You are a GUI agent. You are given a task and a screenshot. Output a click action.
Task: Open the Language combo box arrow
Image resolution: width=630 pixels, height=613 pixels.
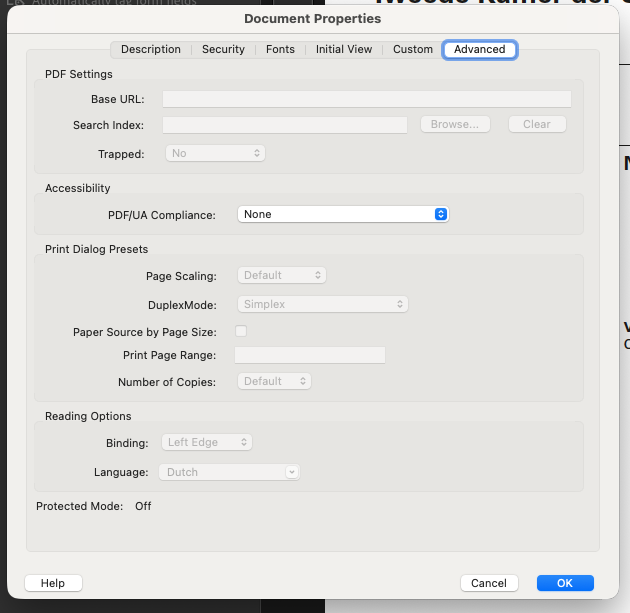pos(291,472)
